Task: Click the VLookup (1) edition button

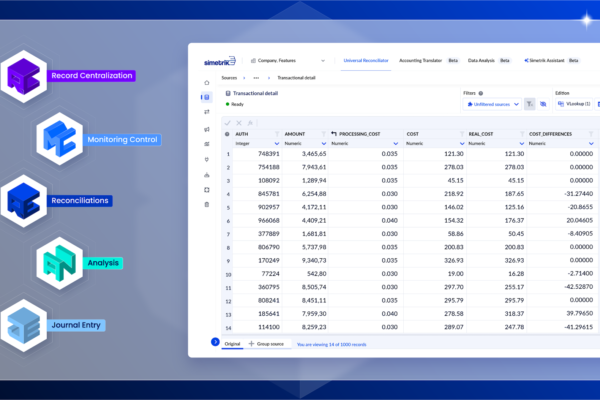Action: pos(574,104)
